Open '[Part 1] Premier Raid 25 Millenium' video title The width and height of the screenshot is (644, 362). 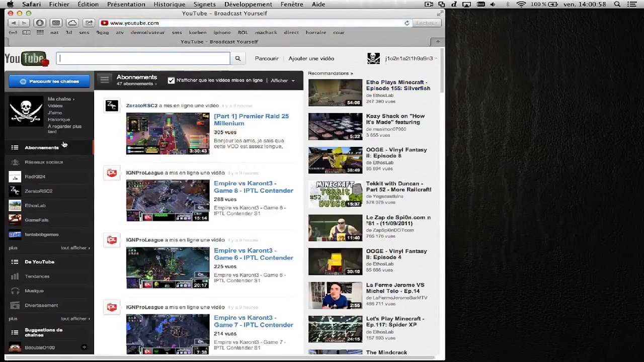point(251,120)
